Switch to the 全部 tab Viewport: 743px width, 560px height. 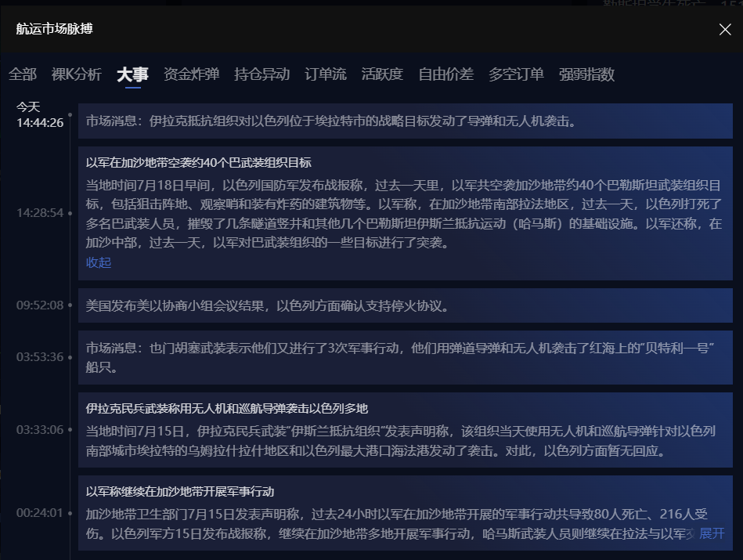[x=23, y=74]
